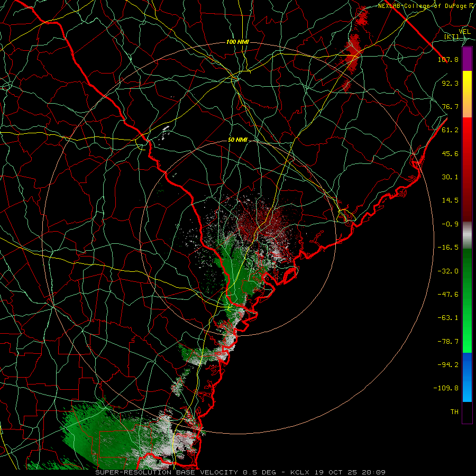This screenshot has height=476, width=476.
Task: Select the -47.6 legend value
Action: [448, 295]
